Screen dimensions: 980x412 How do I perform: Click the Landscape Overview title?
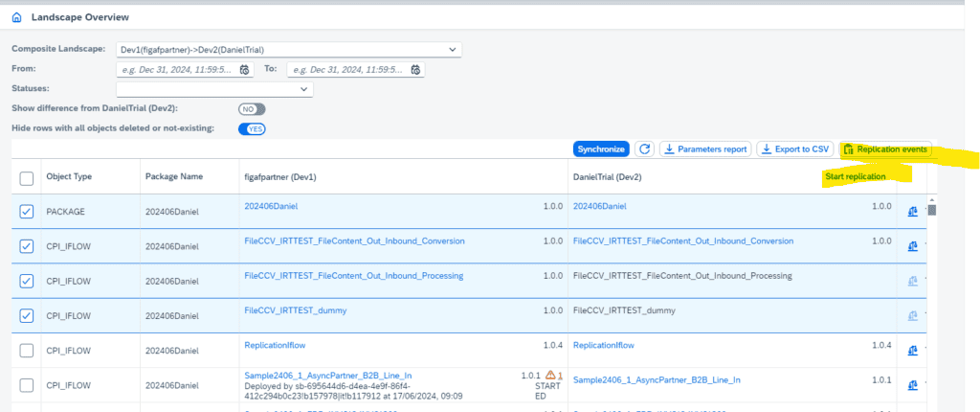[80, 17]
